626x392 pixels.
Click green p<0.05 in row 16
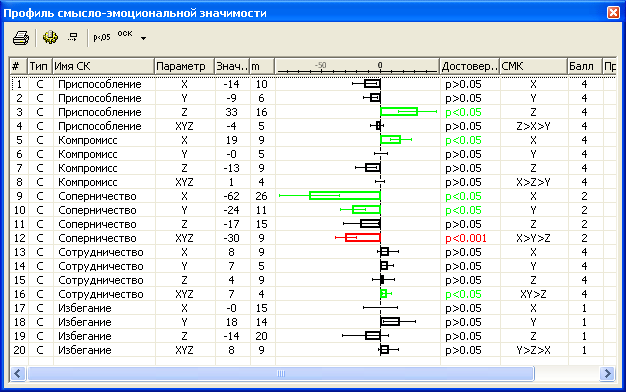click(x=463, y=294)
